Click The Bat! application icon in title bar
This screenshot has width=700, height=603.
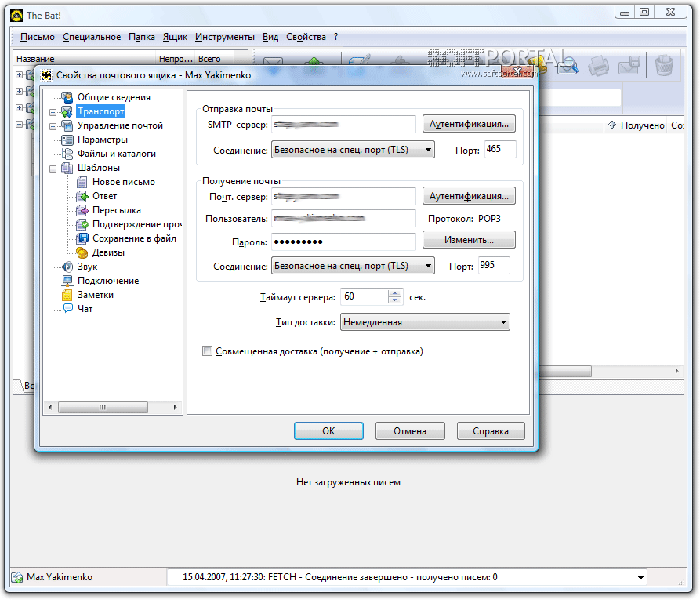click(x=16, y=16)
